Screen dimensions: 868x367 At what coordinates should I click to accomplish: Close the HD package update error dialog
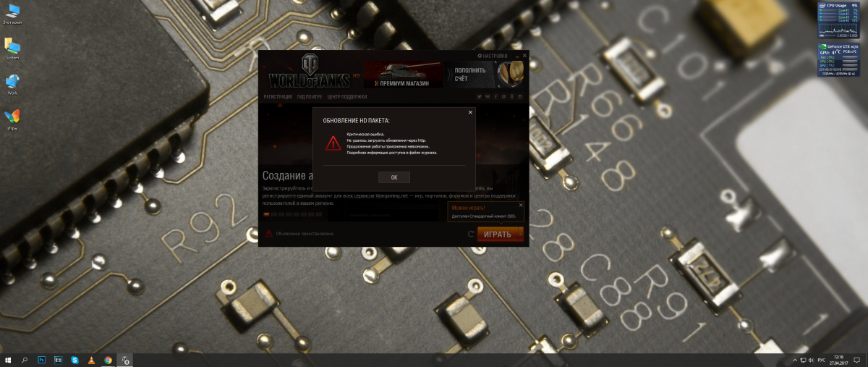click(470, 112)
